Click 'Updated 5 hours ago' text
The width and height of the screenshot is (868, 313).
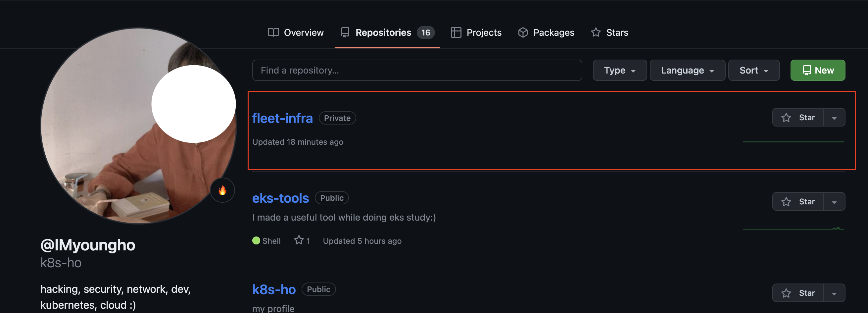tap(362, 241)
